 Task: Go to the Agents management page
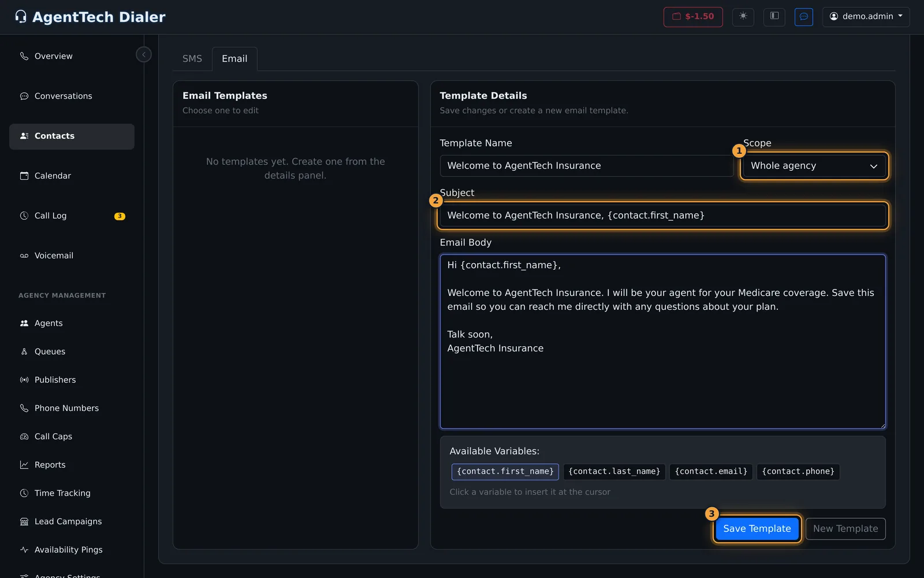(72, 323)
